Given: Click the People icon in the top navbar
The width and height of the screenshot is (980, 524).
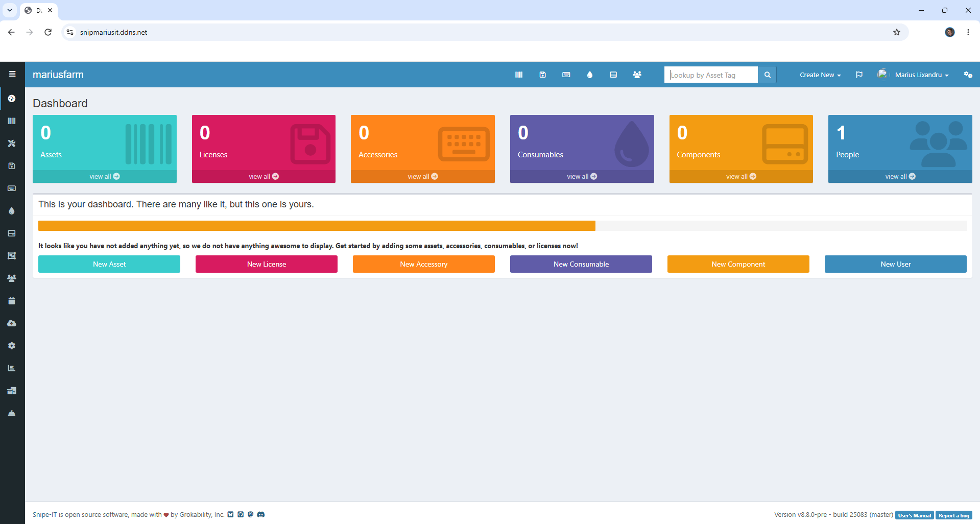Looking at the screenshot, I should coord(637,75).
